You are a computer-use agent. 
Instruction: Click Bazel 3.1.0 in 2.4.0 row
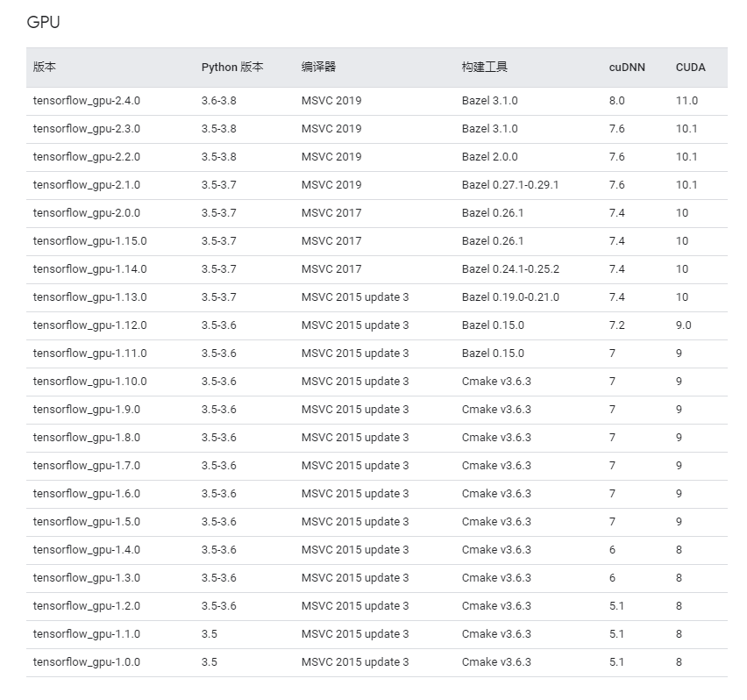490,101
